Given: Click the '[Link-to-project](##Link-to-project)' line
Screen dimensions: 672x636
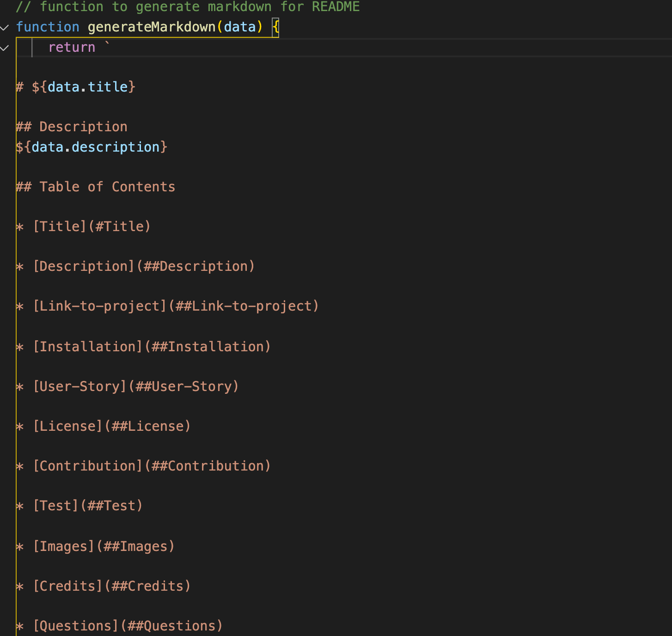Looking at the screenshot, I should pyautogui.click(x=167, y=306).
